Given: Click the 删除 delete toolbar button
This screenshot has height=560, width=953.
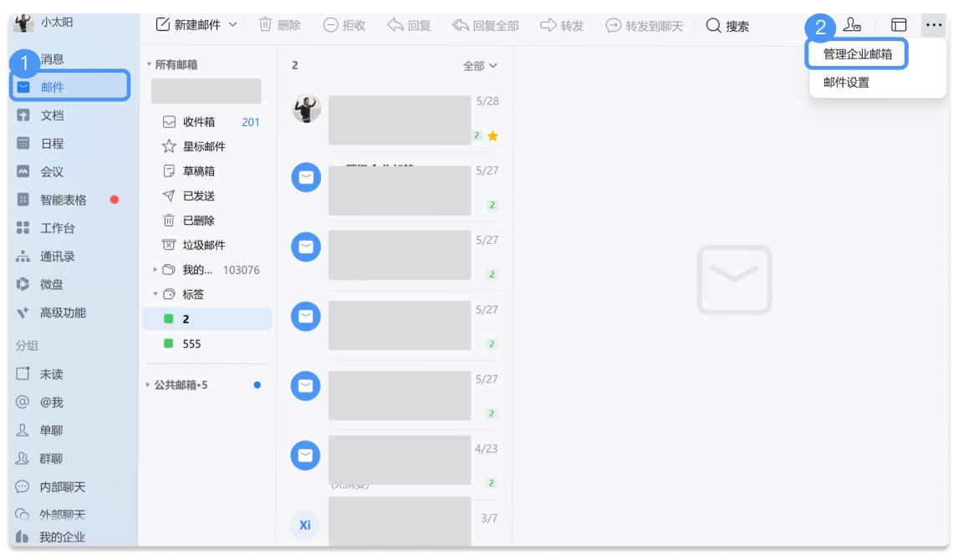Looking at the screenshot, I should [x=279, y=25].
